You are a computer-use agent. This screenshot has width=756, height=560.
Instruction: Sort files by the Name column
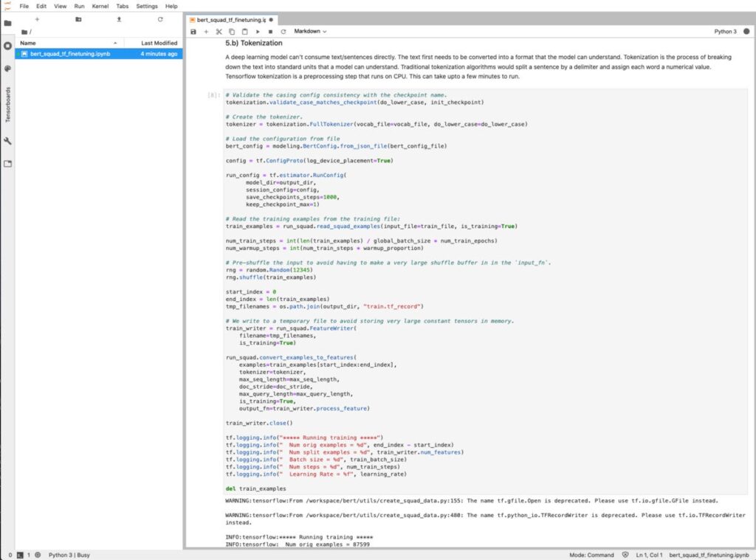click(28, 43)
